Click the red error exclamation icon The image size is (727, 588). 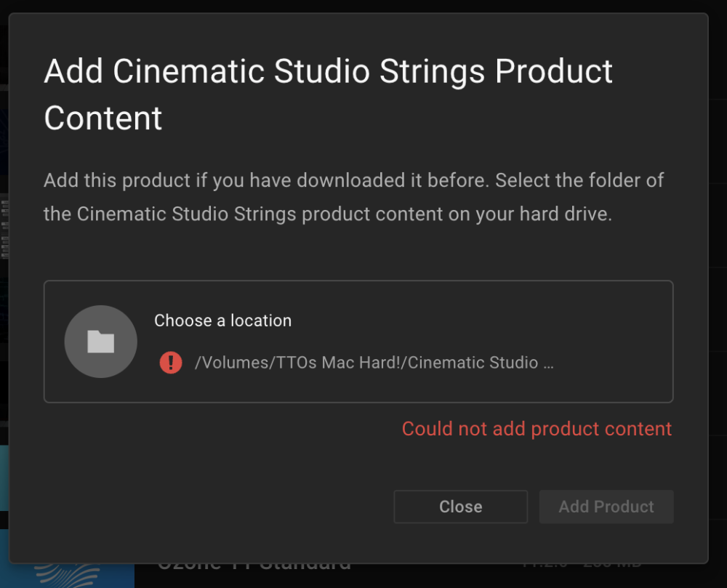click(x=171, y=363)
